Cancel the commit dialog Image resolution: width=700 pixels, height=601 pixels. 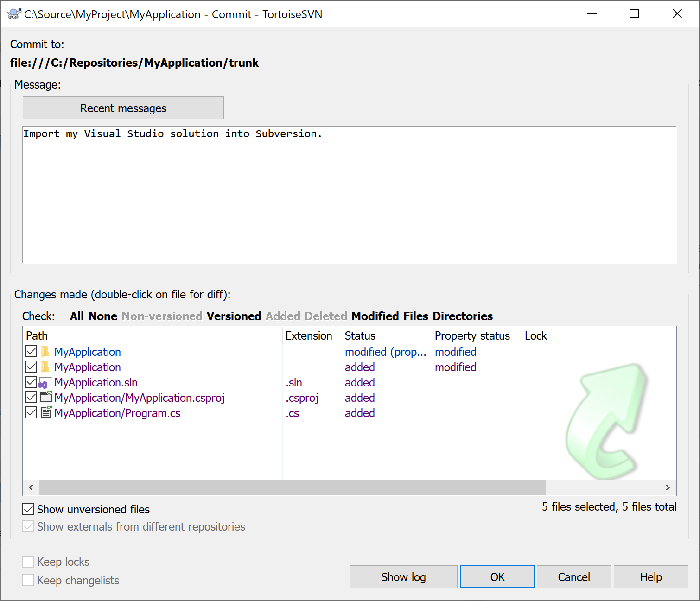tap(574, 576)
